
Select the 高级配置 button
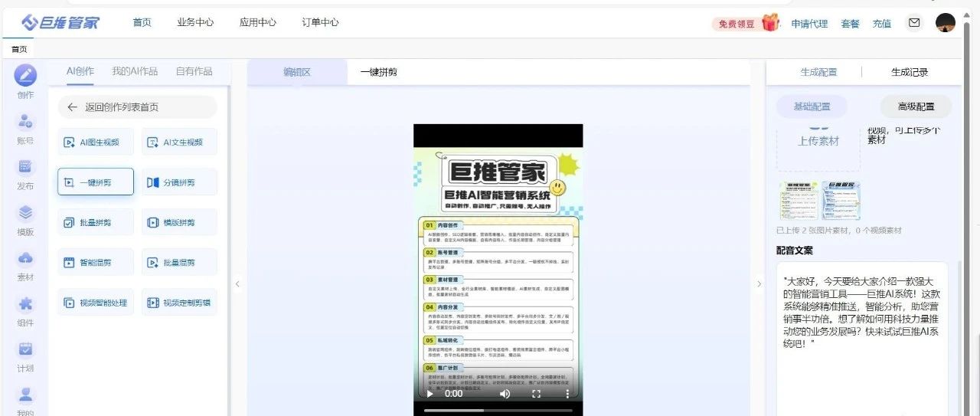[x=916, y=106]
